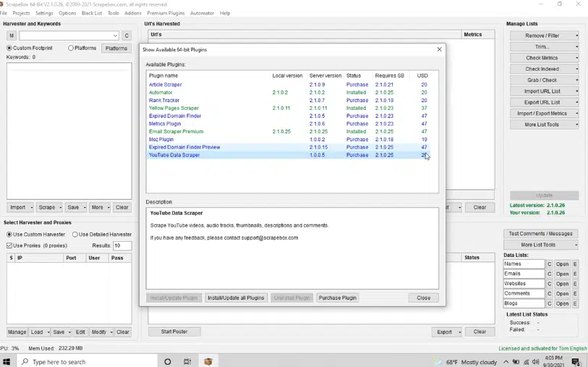The height and width of the screenshot is (367, 588).
Task: Click the Cortana circle icon
Action: tap(168, 361)
